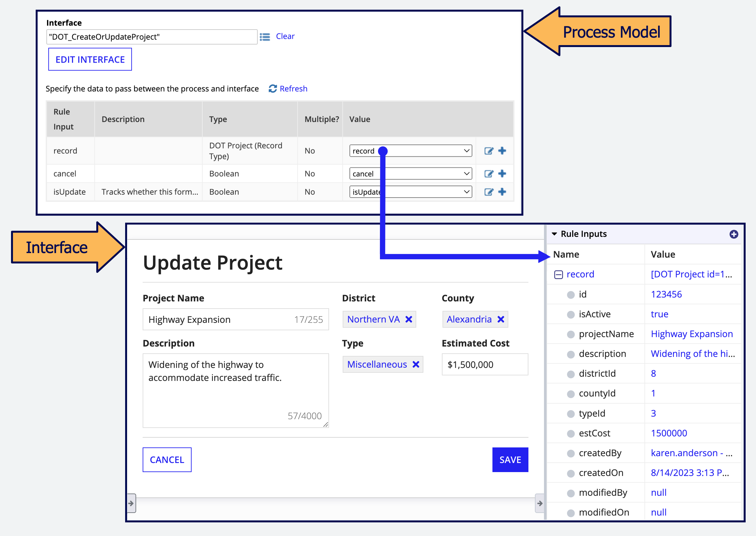Viewport: 756px width, 536px height.
Task: Click the isActive value true
Action: (x=659, y=314)
